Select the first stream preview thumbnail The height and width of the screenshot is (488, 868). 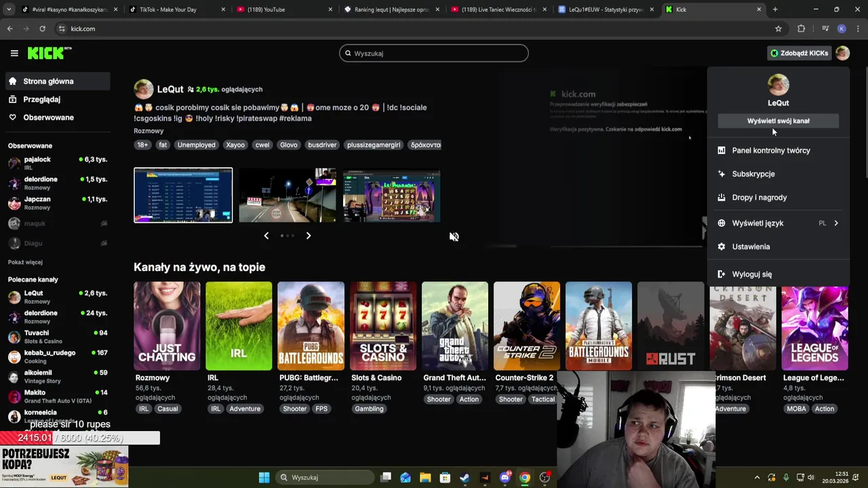tap(183, 195)
